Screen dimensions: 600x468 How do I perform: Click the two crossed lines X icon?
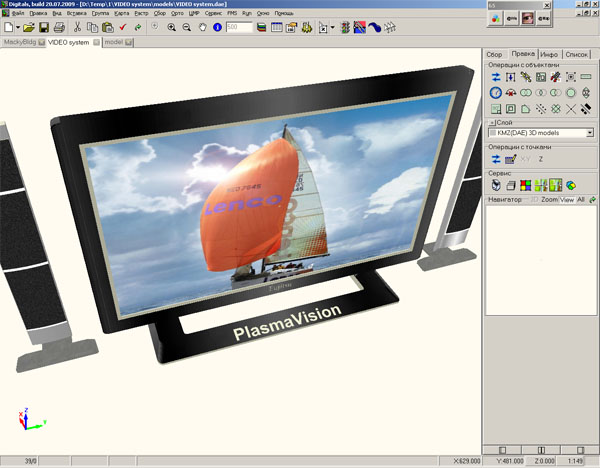571,109
